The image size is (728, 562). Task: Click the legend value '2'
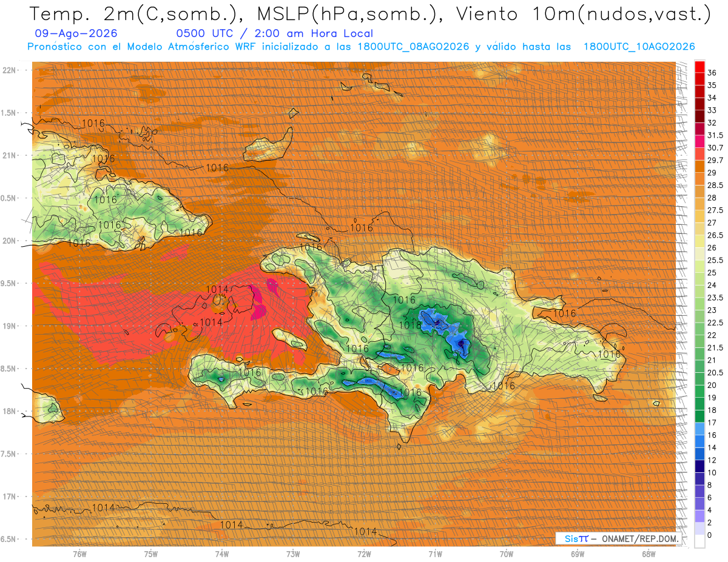pos(710,523)
